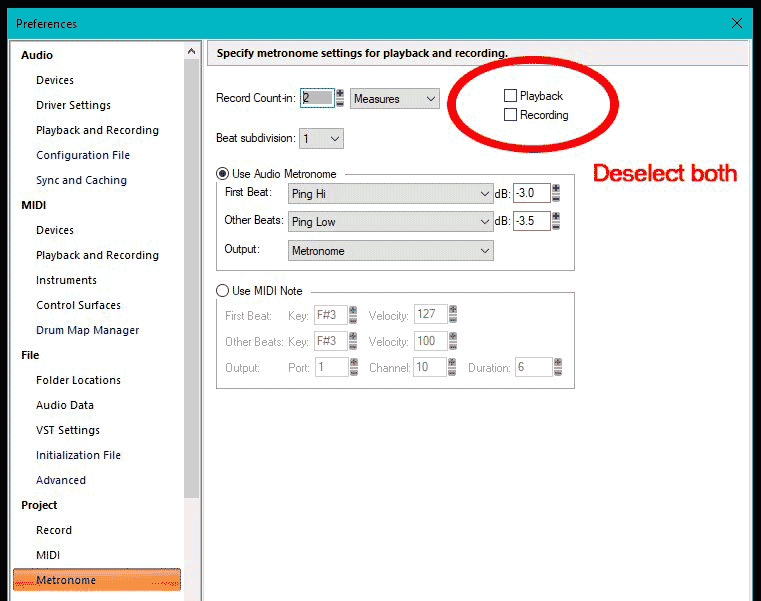The width and height of the screenshot is (761, 601).
Task: Open the Output Metronome dropdown
Action: [390, 251]
